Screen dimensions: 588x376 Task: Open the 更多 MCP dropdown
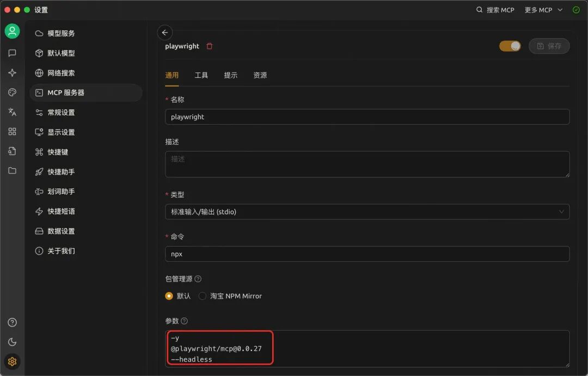[543, 10]
